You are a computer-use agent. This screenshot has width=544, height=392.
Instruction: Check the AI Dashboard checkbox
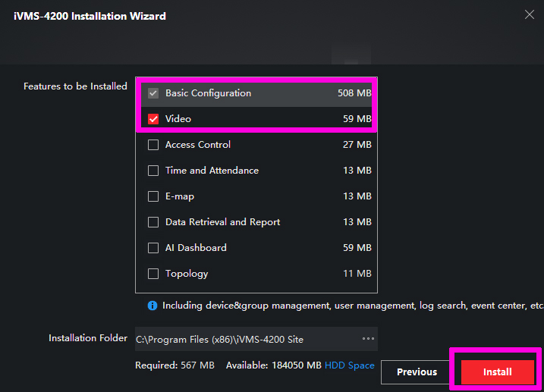[x=153, y=248]
